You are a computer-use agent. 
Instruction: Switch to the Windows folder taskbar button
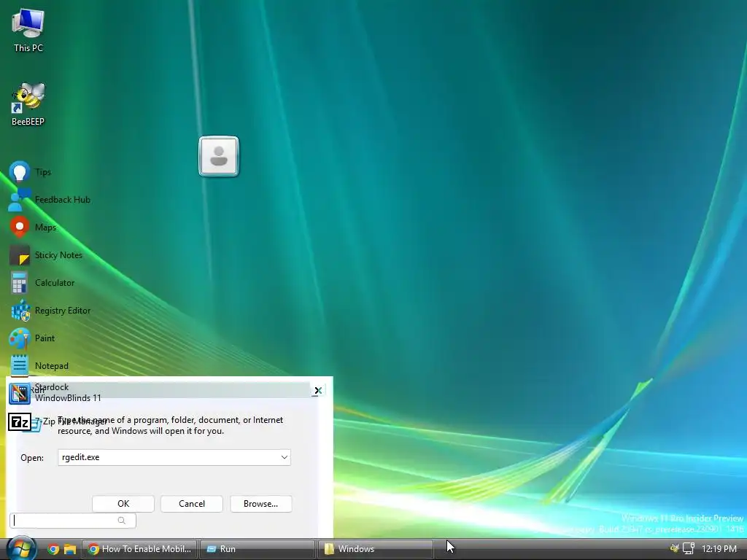pos(376,549)
